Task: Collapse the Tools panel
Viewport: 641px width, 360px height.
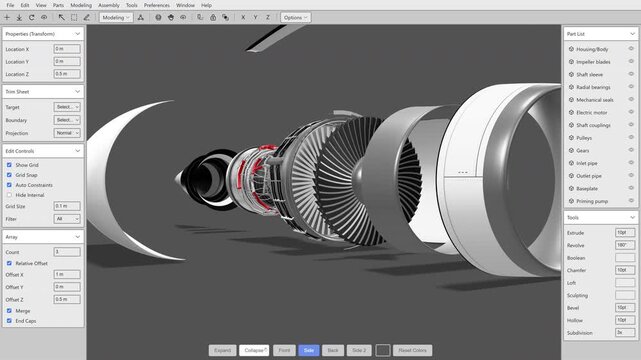Action: pyautogui.click(x=632, y=217)
